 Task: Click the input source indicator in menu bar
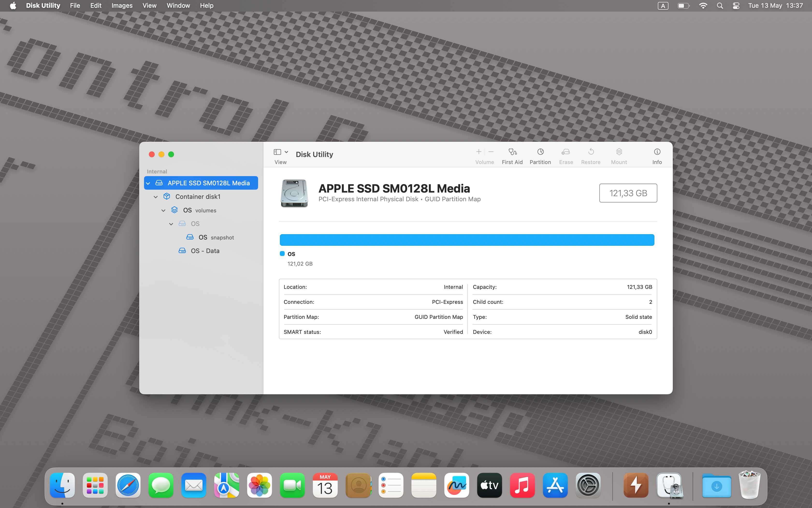pyautogui.click(x=663, y=6)
